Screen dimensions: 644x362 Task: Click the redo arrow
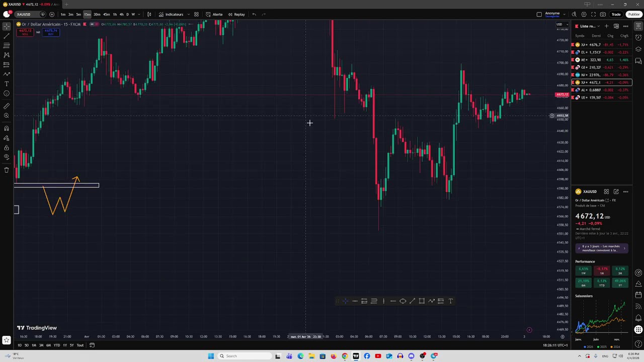(264, 14)
